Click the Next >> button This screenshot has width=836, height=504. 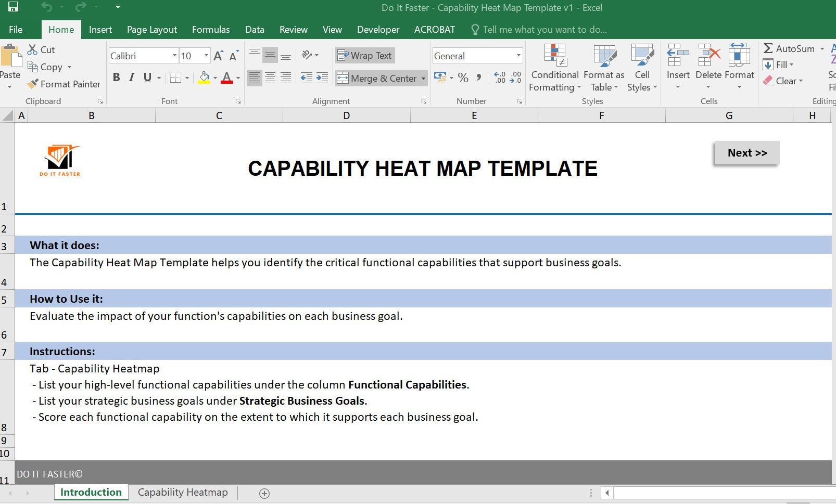point(746,153)
